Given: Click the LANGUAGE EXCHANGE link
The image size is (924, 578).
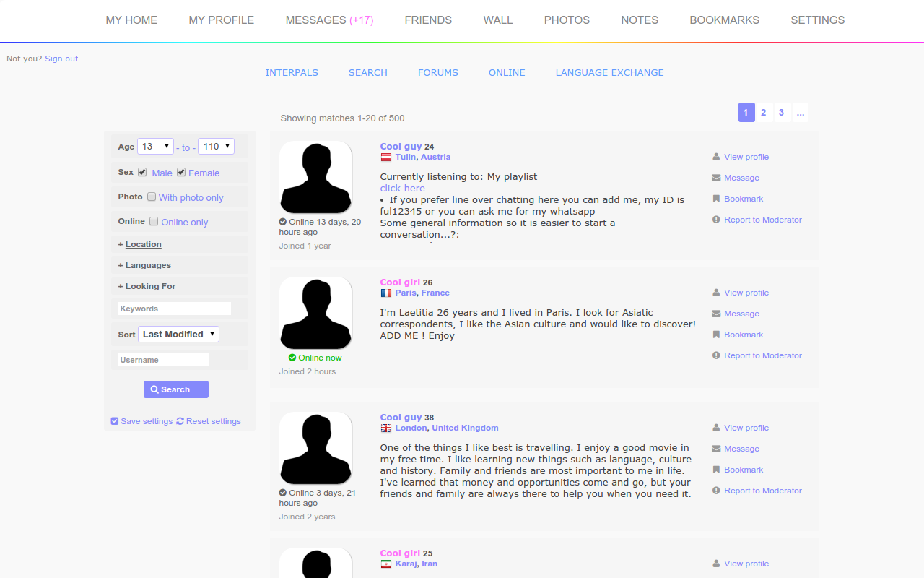Looking at the screenshot, I should point(609,72).
